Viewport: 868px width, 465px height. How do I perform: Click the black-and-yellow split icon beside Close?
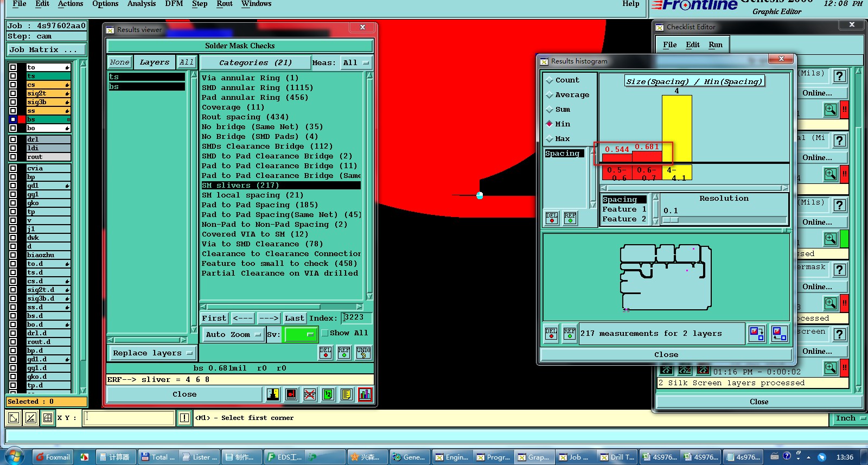coord(273,394)
